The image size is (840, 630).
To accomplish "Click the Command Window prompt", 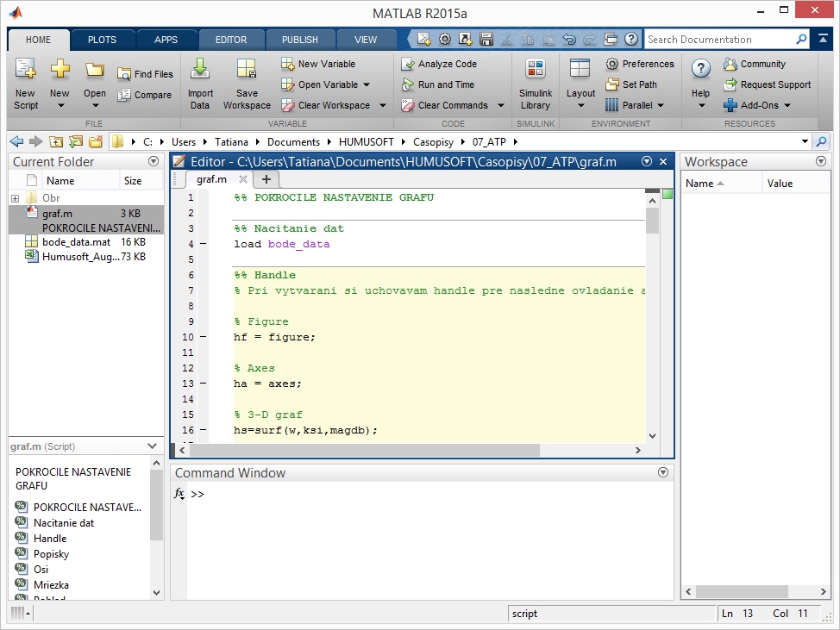I will pos(197,494).
